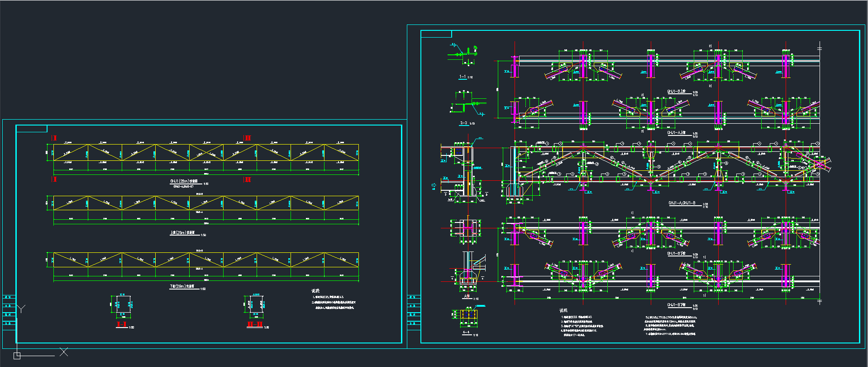Click the crosshair X cursor marker at bottom

pos(64,352)
